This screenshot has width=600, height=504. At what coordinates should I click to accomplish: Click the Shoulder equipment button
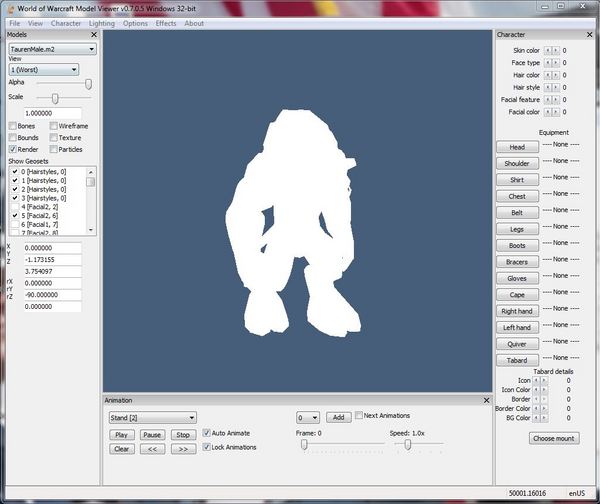517,163
